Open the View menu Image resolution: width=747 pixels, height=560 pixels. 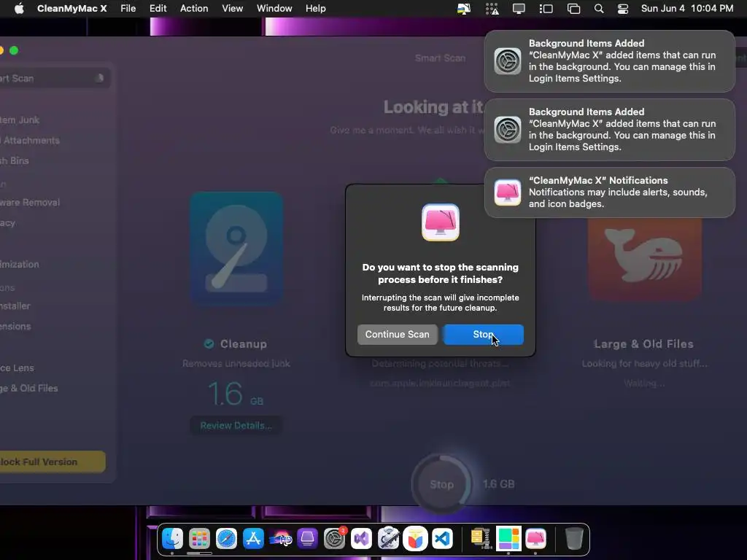[232, 9]
